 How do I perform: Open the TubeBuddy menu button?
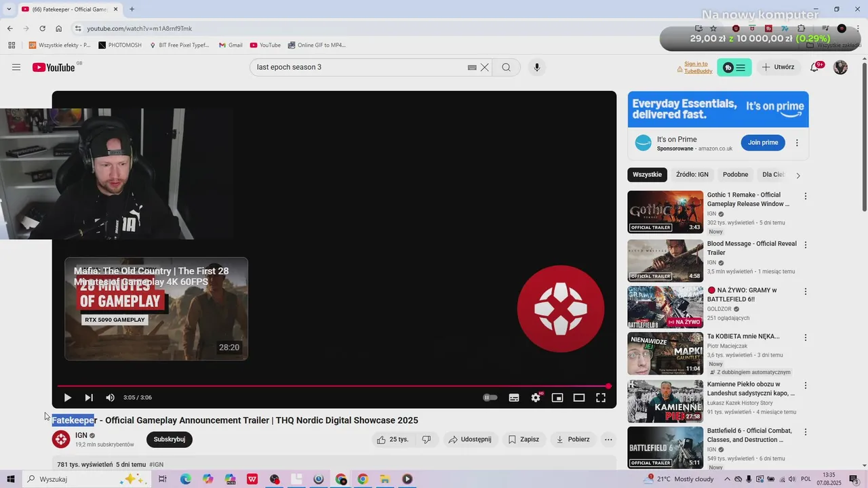coord(734,67)
